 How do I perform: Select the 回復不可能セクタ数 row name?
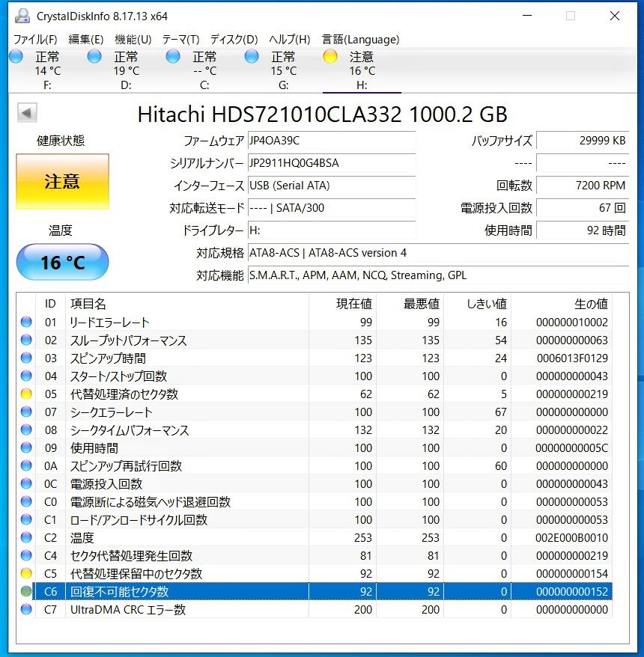[120, 591]
